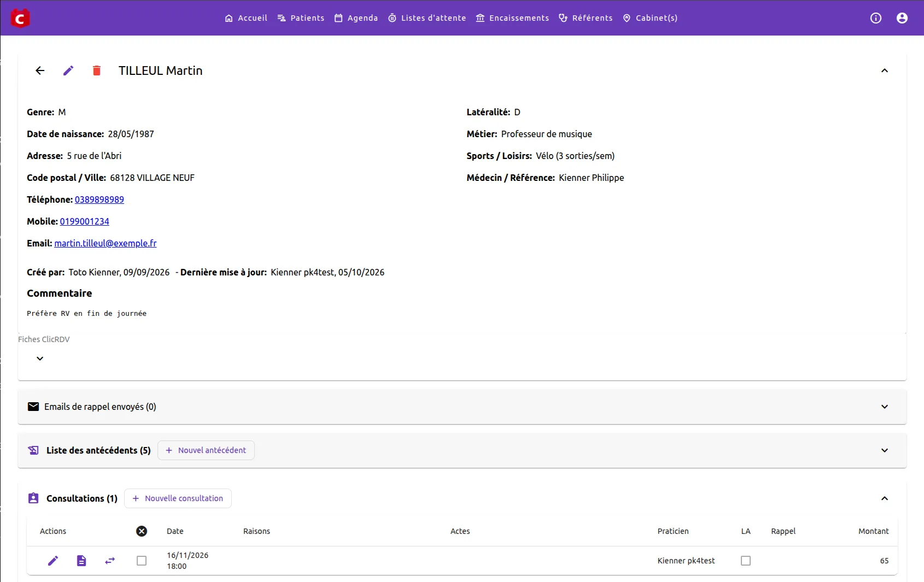Toggle the LA checkbox for Kienner pk4test
The width and height of the screenshot is (924, 582).
pos(746,561)
